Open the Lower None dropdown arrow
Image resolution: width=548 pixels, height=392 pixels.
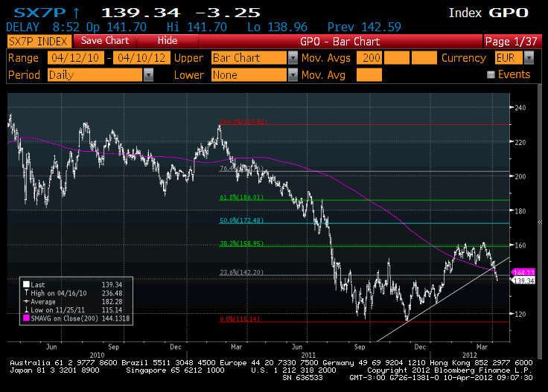point(293,74)
